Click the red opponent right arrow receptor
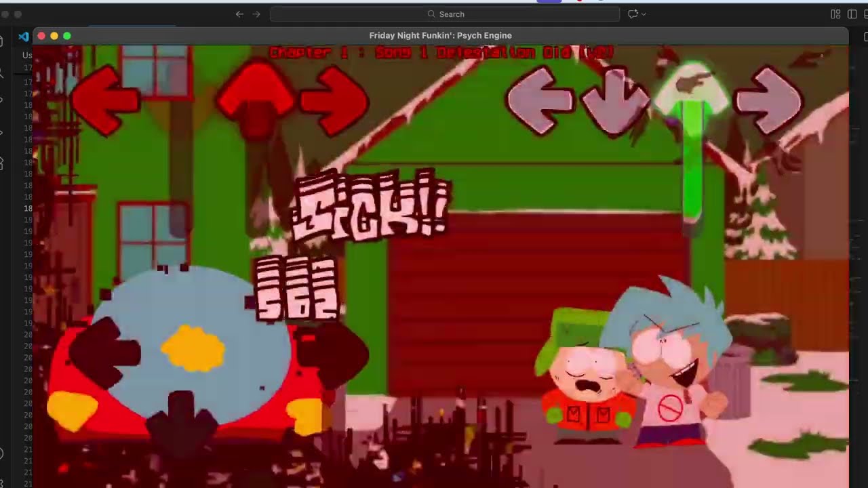868x488 pixels. pos(334,102)
